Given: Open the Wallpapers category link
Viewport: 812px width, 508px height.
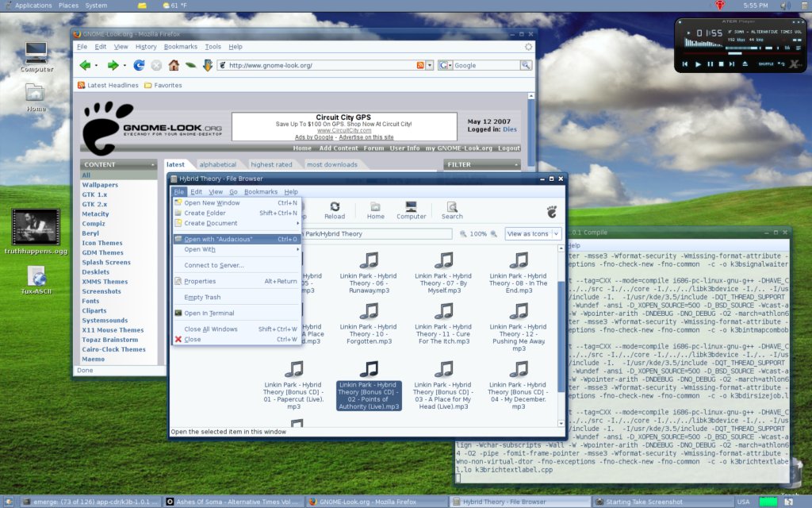Looking at the screenshot, I should coord(100,184).
